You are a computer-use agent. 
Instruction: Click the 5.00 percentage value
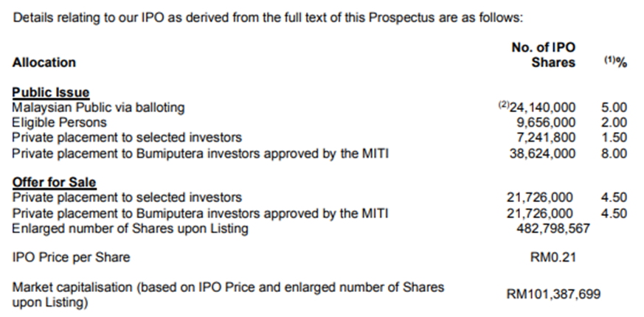614,108
